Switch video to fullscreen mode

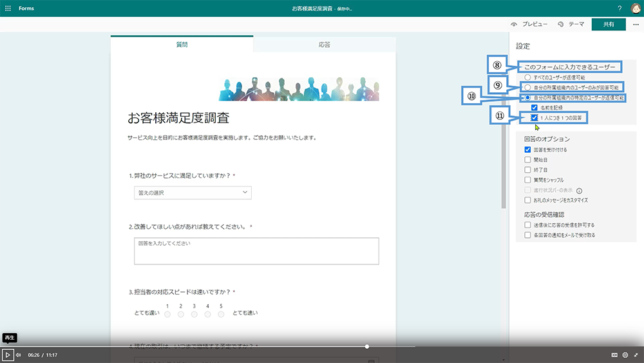(x=636, y=355)
